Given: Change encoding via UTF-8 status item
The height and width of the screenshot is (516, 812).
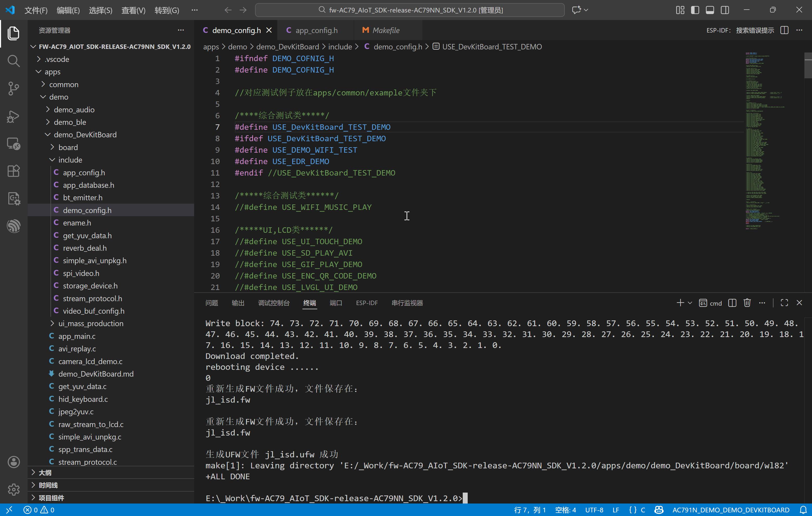Looking at the screenshot, I should pyautogui.click(x=594, y=509).
